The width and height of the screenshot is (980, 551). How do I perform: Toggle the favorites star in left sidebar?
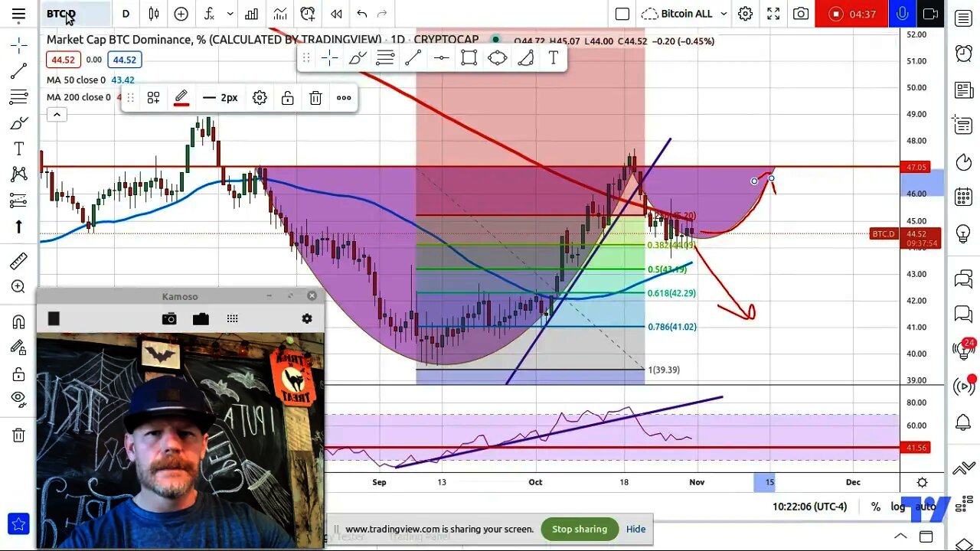click(19, 524)
